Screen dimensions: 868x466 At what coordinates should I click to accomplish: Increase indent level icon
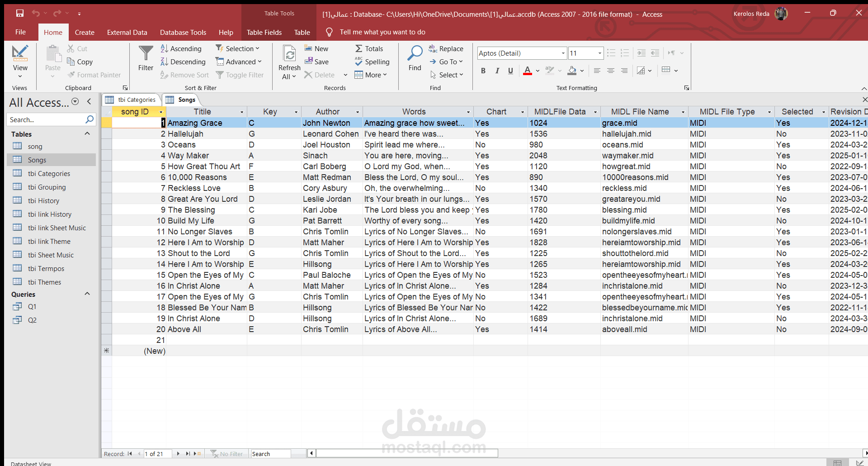click(x=642, y=53)
